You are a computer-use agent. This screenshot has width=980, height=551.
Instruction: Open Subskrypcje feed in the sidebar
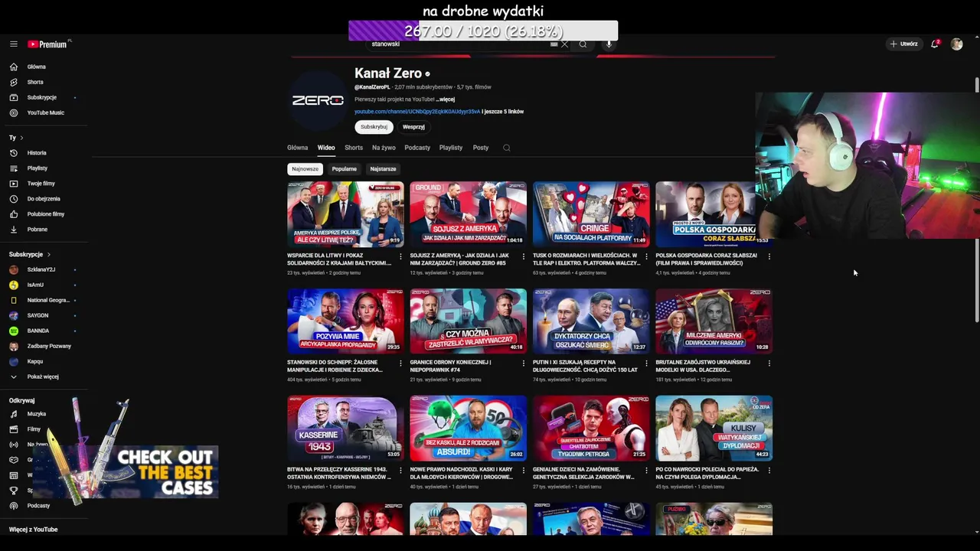(42, 97)
